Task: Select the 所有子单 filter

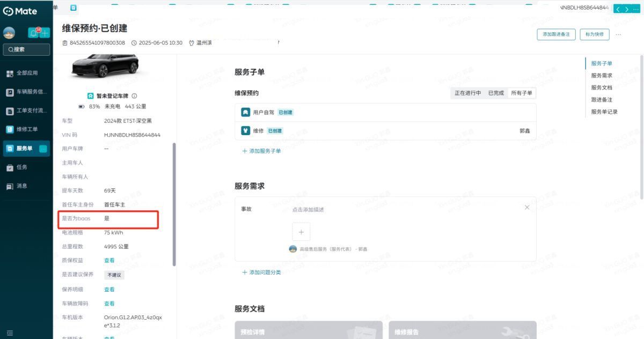Action: tap(522, 93)
